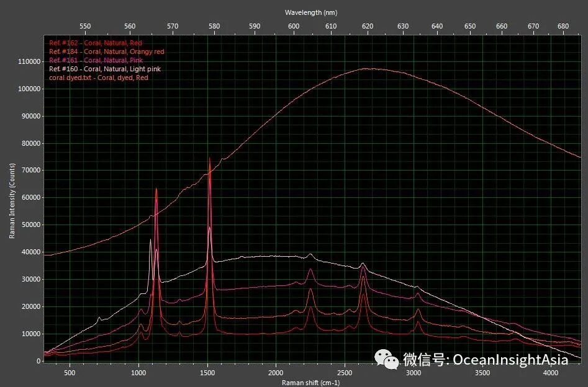Click the Raman shift (cm-1) axis title
The height and width of the screenshot is (387, 588).
pos(311,383)
